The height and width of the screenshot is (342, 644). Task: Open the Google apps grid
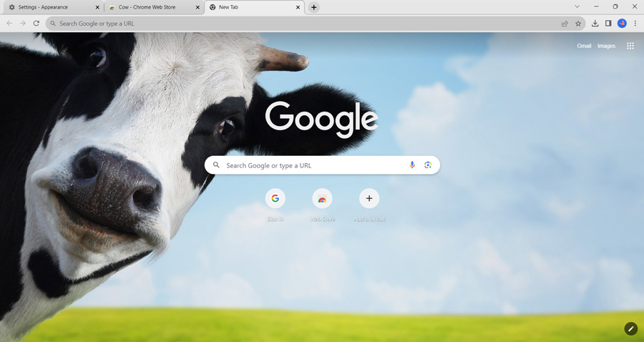coord(630,46)
